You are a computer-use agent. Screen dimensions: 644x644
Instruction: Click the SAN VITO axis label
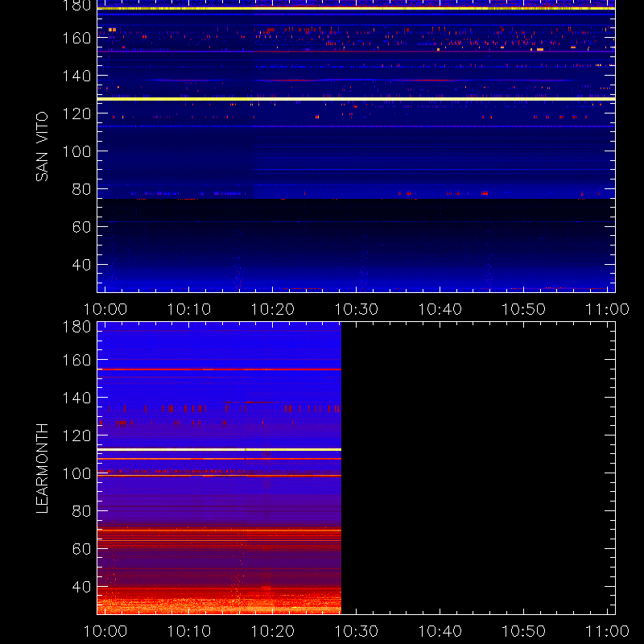coord(42,147)
